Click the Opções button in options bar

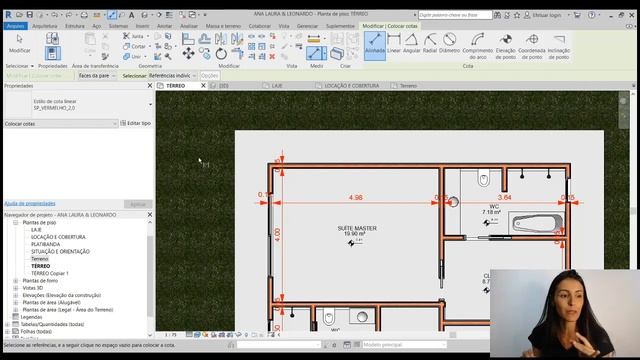[209, 76]
